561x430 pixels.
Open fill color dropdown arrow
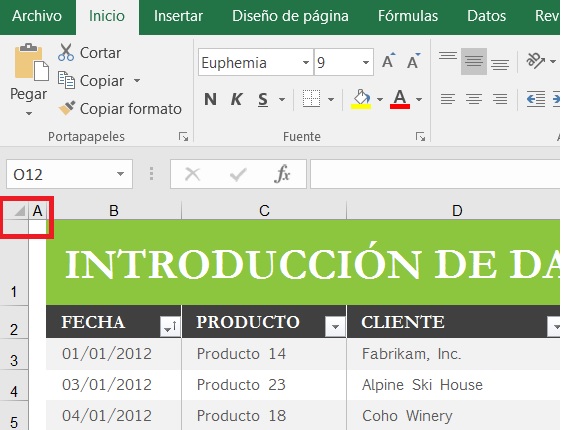click(380, 99)
